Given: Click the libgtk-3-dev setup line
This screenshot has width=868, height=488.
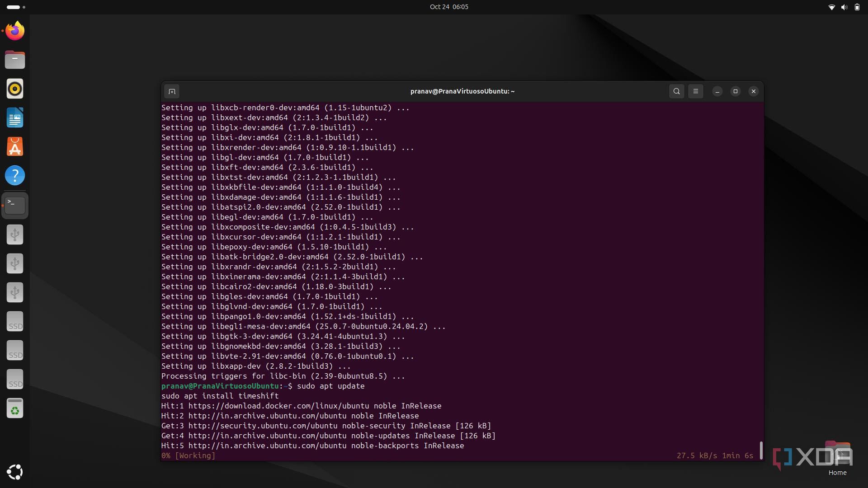Looking at the screenshot, I should (283, 336).
